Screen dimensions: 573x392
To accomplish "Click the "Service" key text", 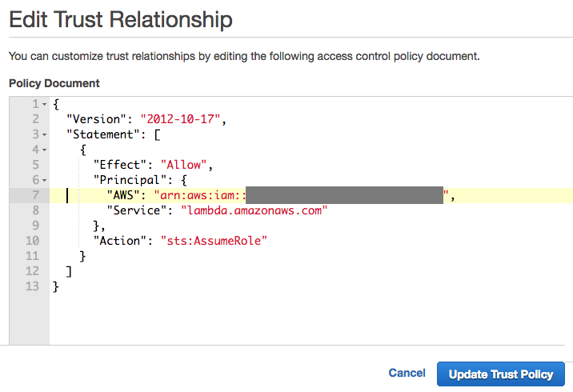I will click(137, 210).
